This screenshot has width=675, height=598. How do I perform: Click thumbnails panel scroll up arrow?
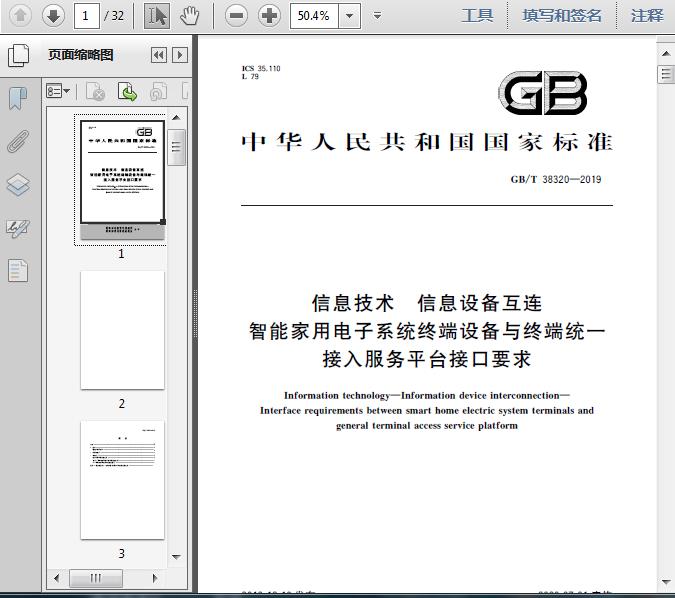click(176, 118)
